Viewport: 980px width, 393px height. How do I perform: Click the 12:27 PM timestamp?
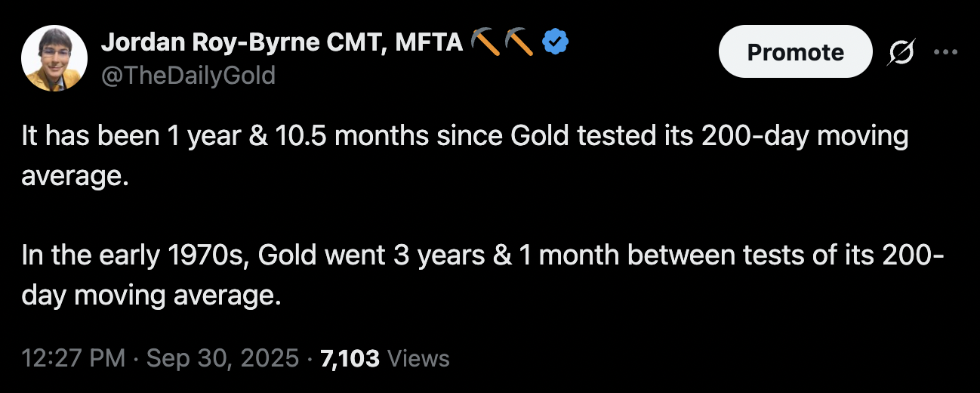[73, 358]
